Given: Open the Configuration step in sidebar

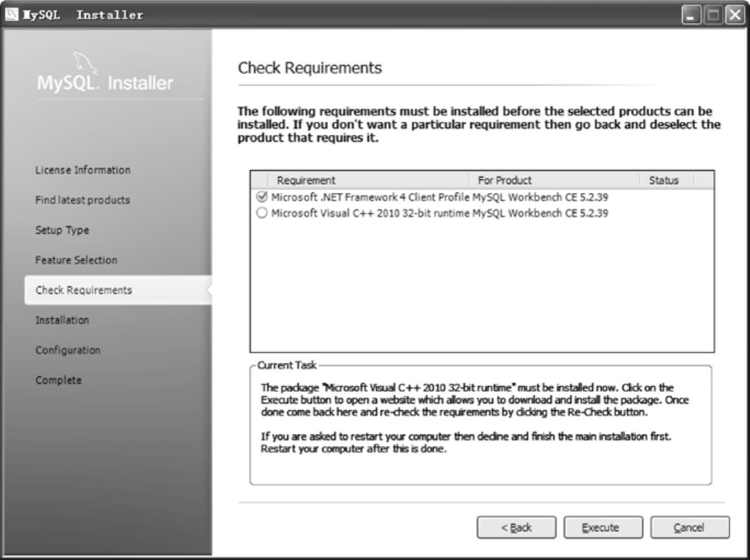Looking at the screenshot, I should (x=67, y=350).
